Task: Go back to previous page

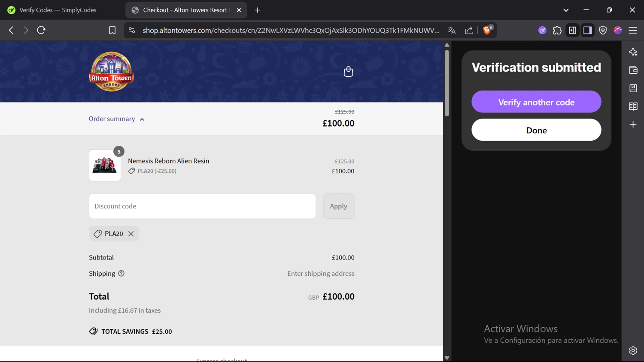Action: 11,30
